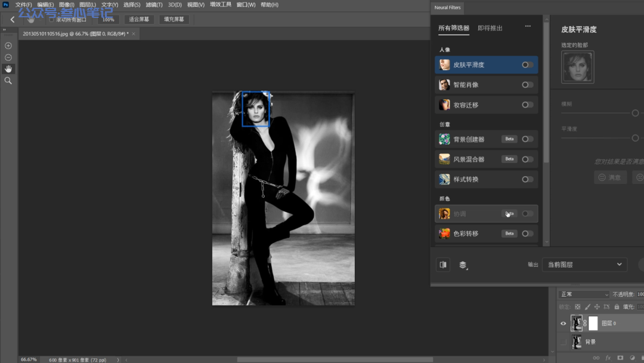Click the lock image pixels brush icon
Image resolution: width=644 pixels, height=363 pixels.
(x=587, y=307)
